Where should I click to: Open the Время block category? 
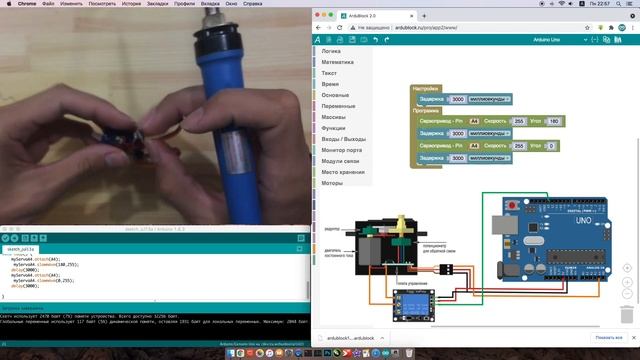tap(330, 84)
